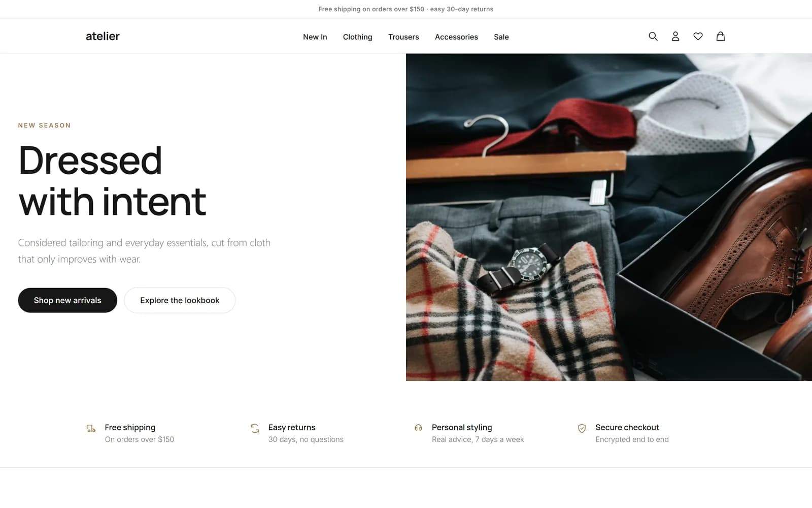Click the secure checkout shield icon

coord(582,428)
